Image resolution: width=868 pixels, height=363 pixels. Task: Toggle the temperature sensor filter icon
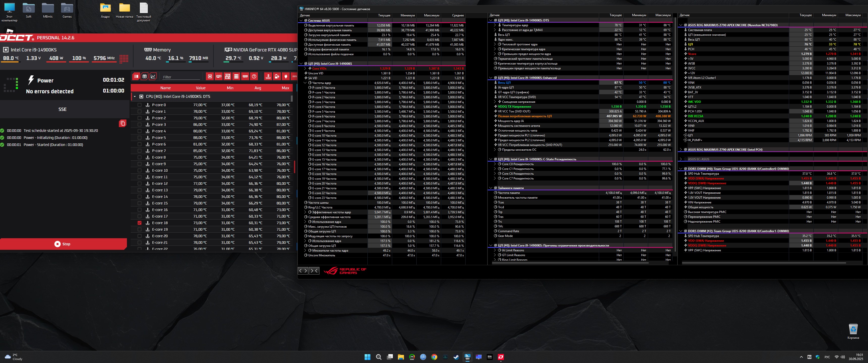pos(268,76)
